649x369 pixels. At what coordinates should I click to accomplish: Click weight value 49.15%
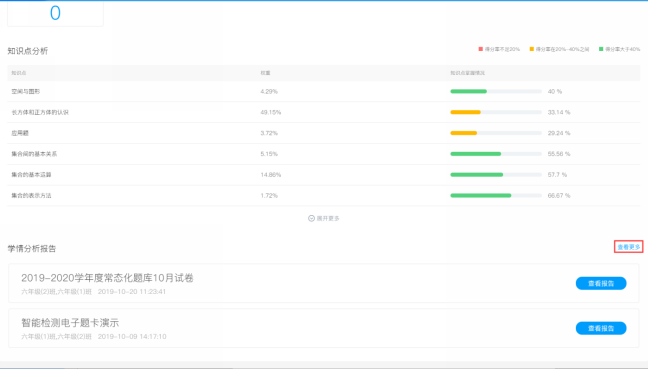pos(271,112)
